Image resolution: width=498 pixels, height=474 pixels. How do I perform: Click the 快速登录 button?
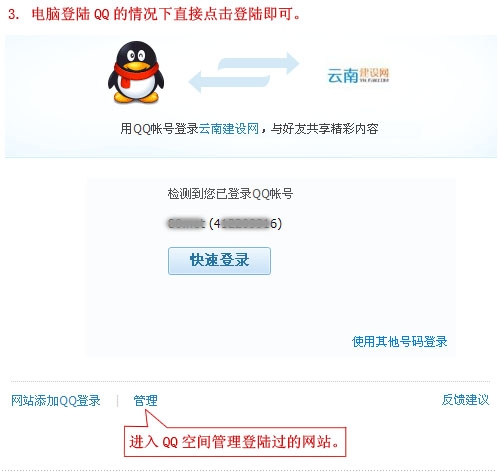[x=219, y=260]
